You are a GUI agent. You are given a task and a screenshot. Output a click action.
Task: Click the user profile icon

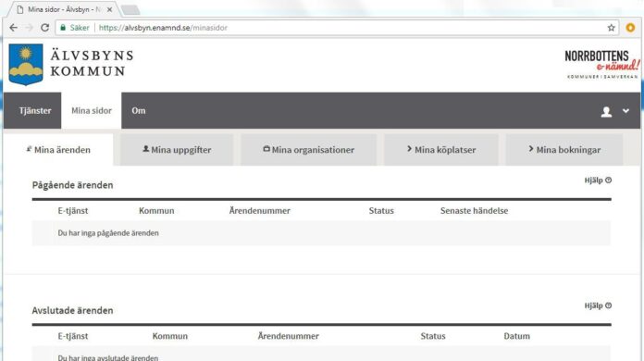606,111
